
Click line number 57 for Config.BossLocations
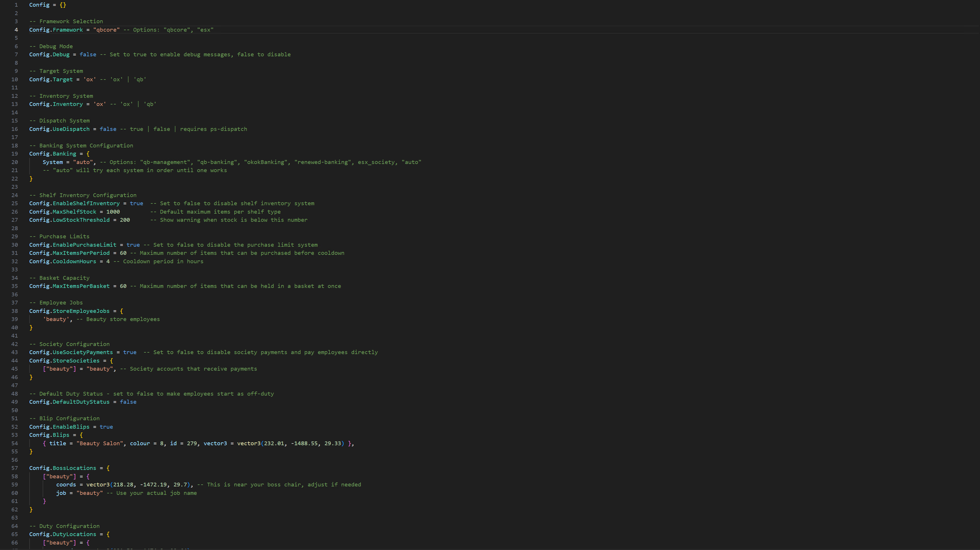tap(15, 468)
